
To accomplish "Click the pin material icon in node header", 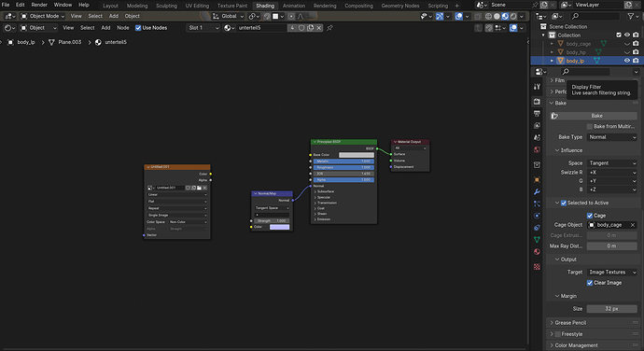I will pos(329,28).
